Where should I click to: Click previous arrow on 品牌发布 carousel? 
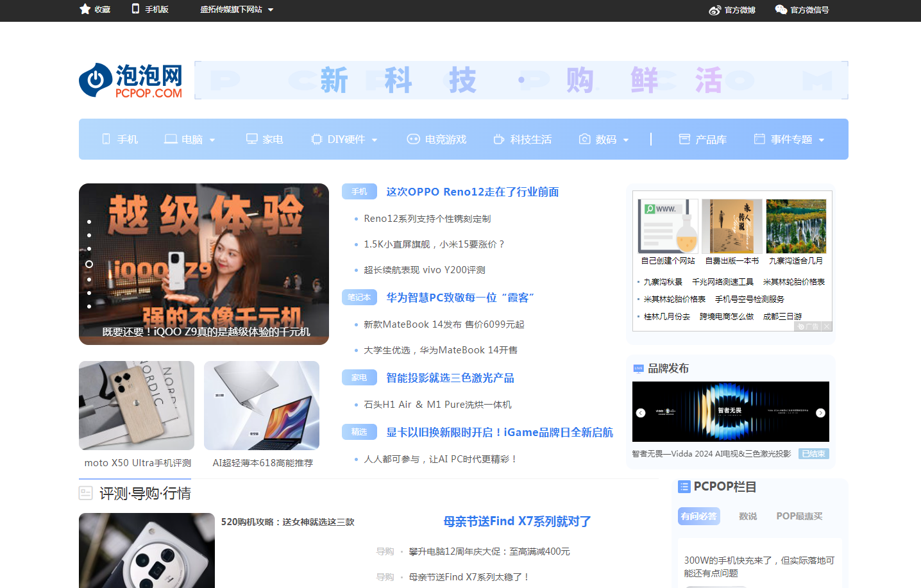[641, 413]
